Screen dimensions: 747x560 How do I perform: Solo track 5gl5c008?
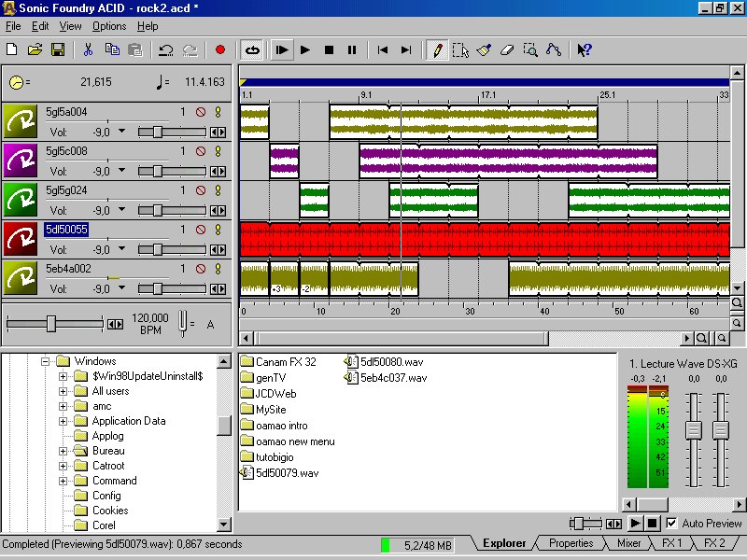[218, 150]
